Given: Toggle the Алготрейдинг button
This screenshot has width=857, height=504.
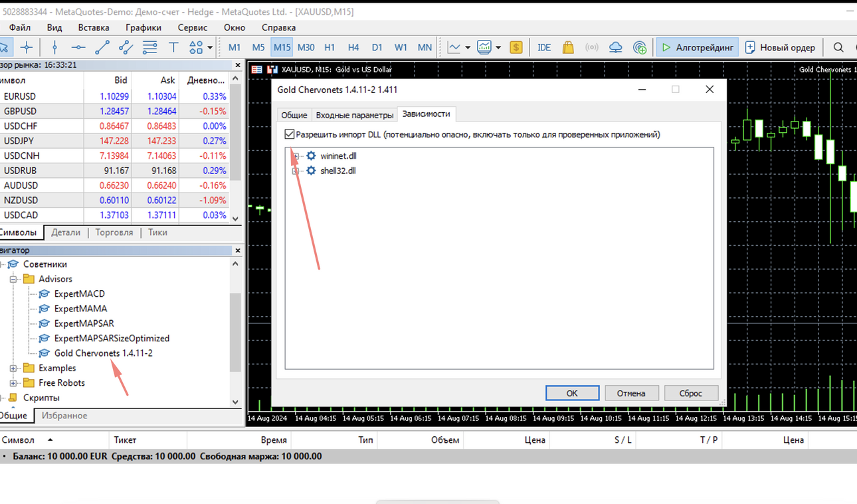Looking at the screenshot, I should (x=697, y=47).
